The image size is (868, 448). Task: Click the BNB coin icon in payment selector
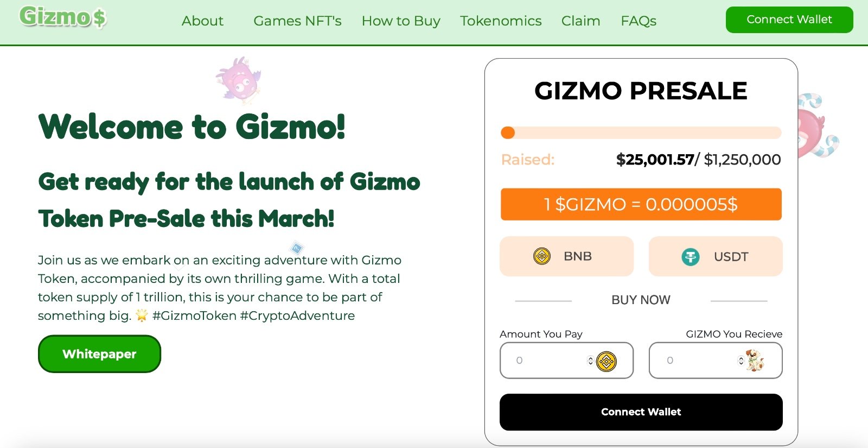point(542,256)
